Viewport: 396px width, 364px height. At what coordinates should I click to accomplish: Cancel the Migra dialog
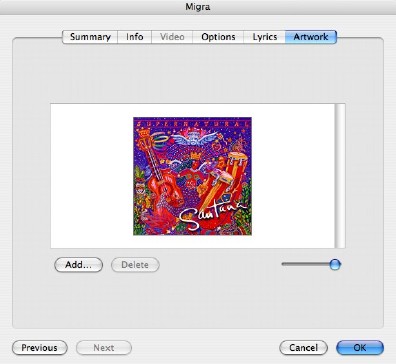pos(303,348)
